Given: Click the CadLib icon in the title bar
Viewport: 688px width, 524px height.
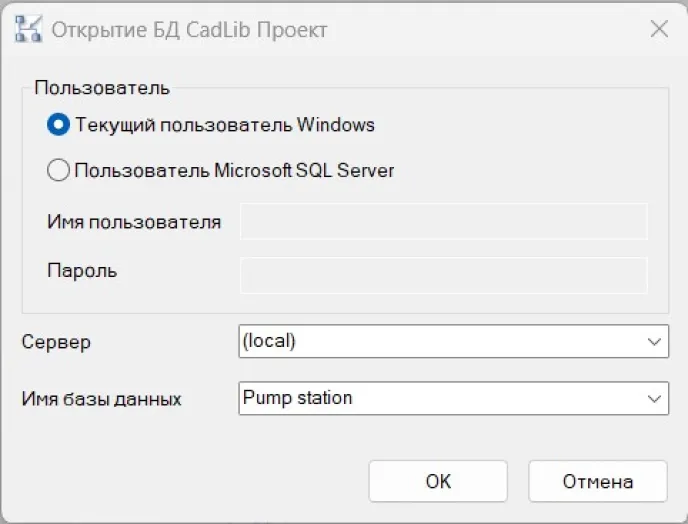Looking at the screenshot, I should click(27, 29).
